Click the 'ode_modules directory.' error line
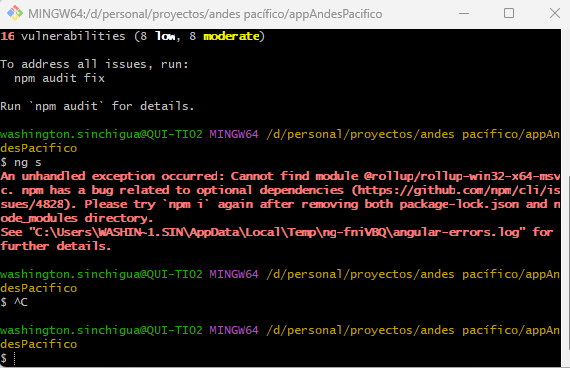The width and height of the screenshot is (570, 368). [x=77, y=218]
